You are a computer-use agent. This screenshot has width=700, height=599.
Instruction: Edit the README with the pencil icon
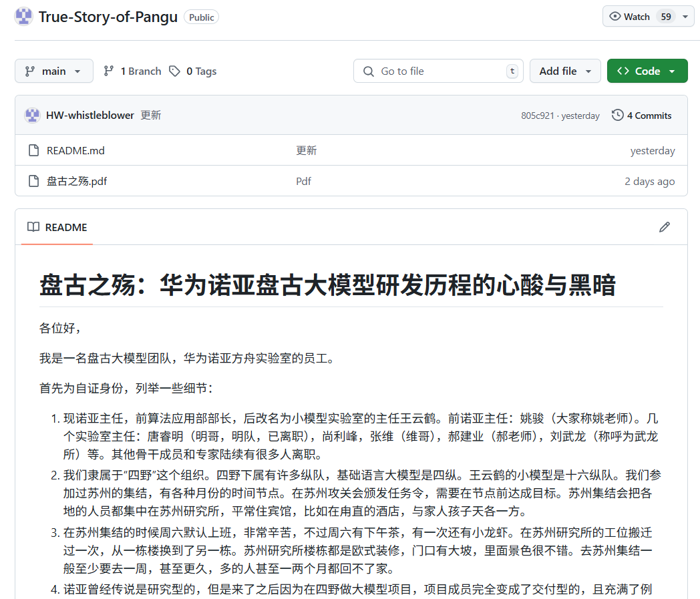(665, 227)
